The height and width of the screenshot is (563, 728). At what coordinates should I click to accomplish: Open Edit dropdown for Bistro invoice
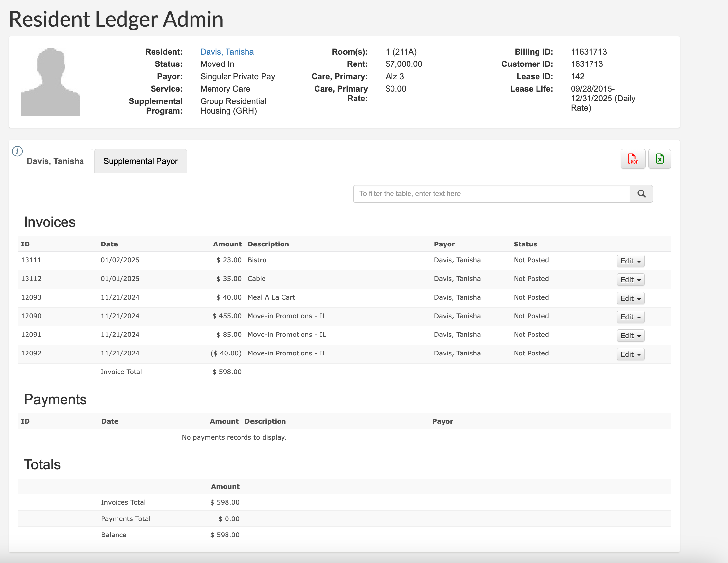tap(630, 261)
